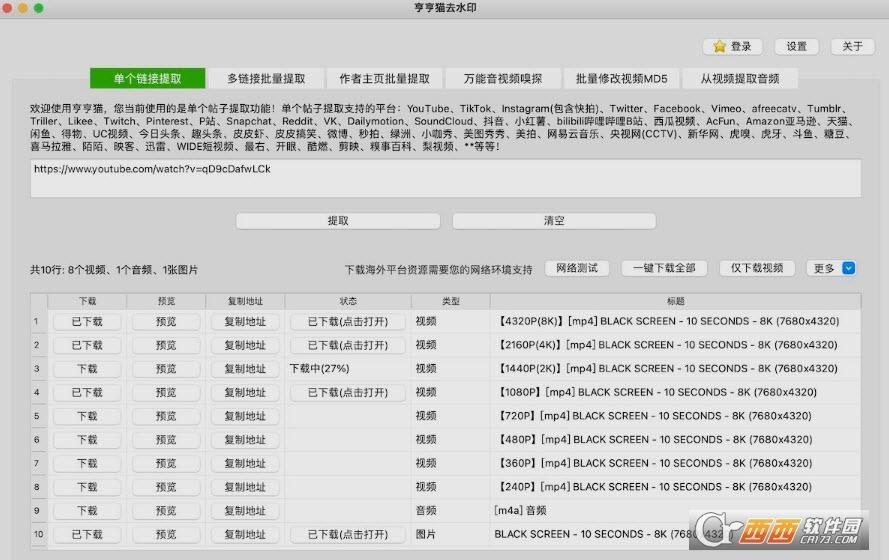Copy address of the 1440P(2K) row

[245, 369]
